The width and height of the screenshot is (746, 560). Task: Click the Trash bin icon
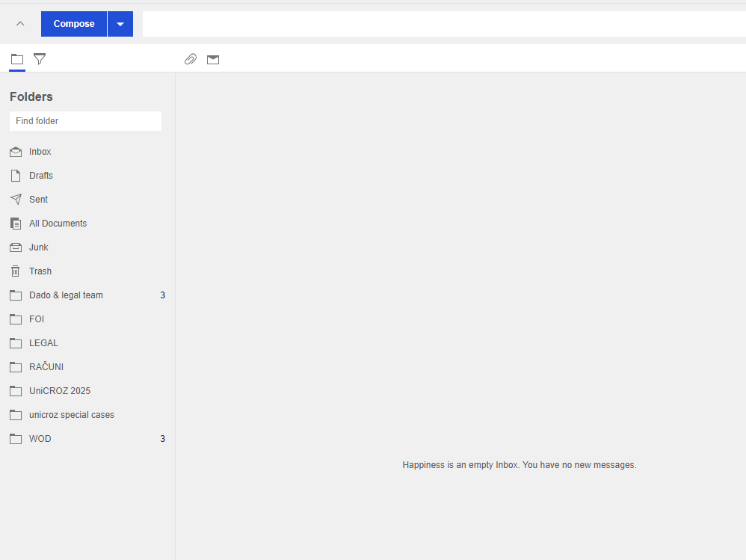(x=16, y=271)
